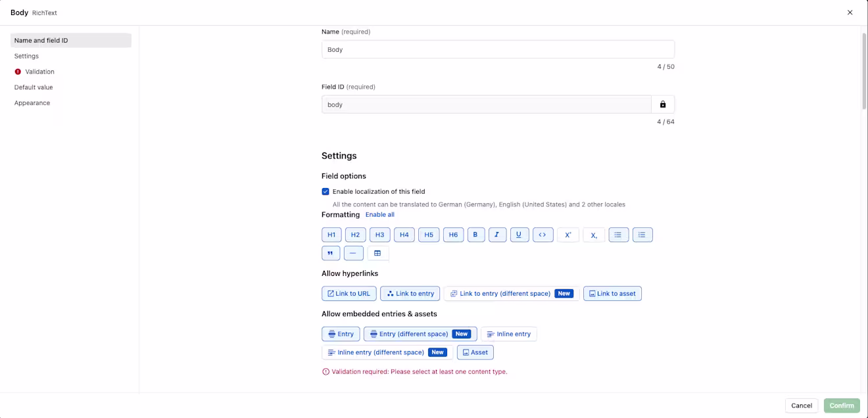Screen dimensions: 868x418
Task: Uncheck Enable localization of this field
Action: pos(325,192)
